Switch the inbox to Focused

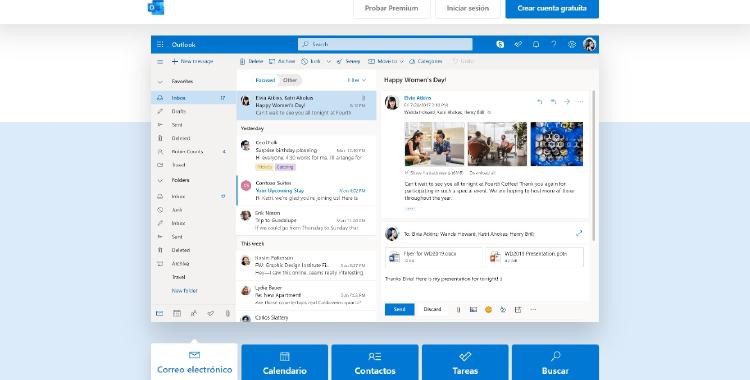click(x=265, y=80)
